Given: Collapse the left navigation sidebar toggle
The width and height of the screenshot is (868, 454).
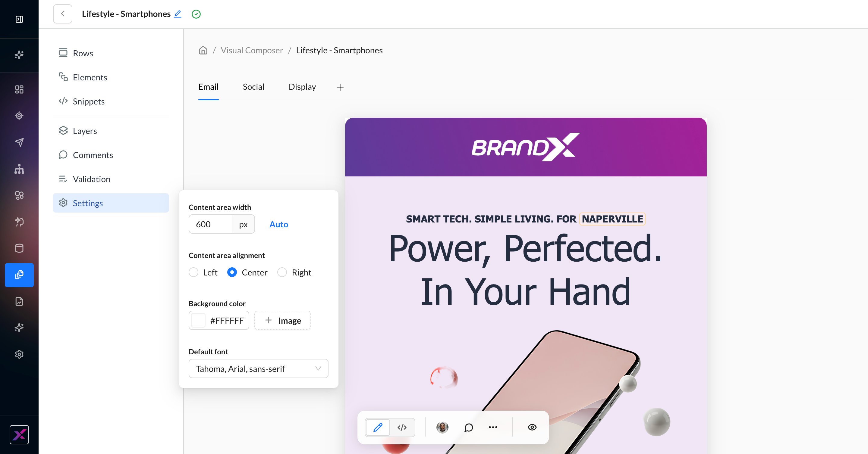Looking at the screenshot, I should pos(19,19).
